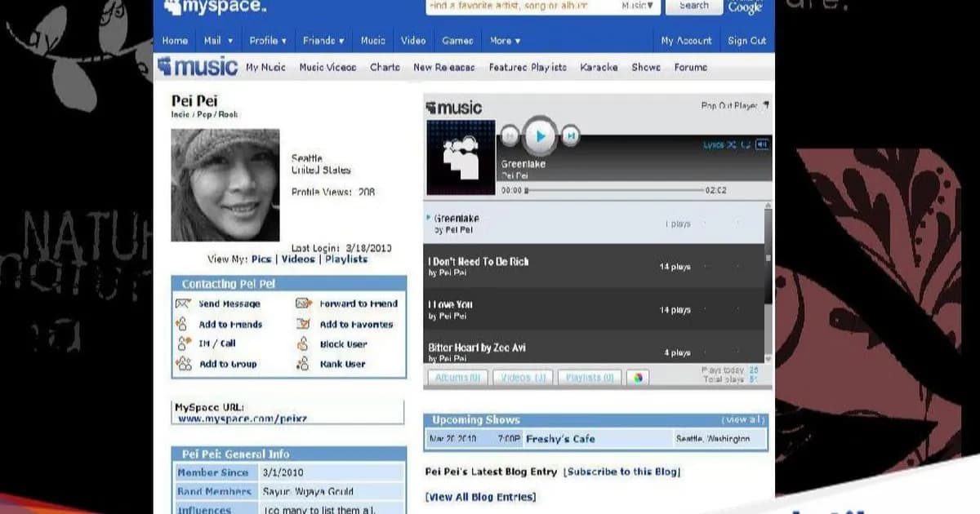Click the Rank User icon
Viewport: 980px width, 514px height.
[304, 364]
